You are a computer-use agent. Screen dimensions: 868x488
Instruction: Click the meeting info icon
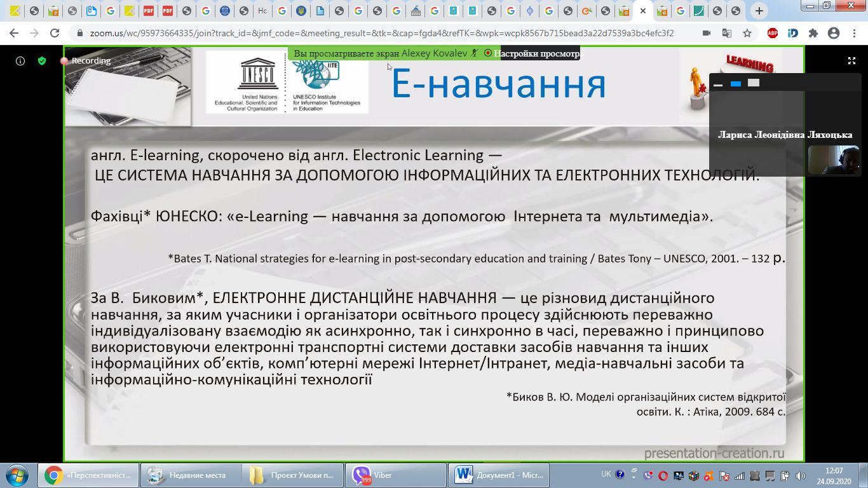20,61
